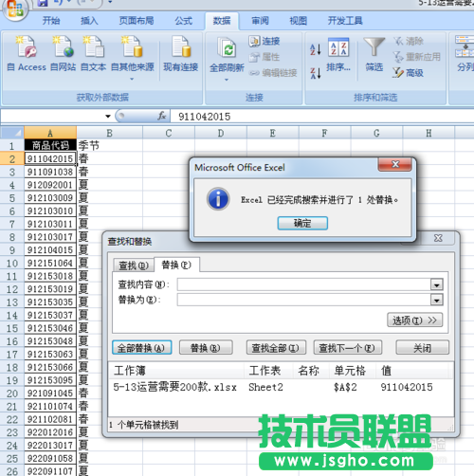
Task: Import data From Access
Action: click(x=27, y=53)
